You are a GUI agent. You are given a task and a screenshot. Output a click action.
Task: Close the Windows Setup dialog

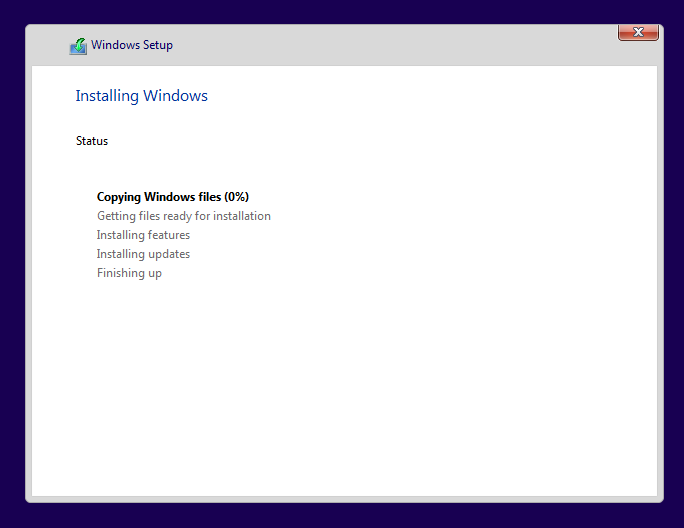pyautogui.click(x=638, y=32)
